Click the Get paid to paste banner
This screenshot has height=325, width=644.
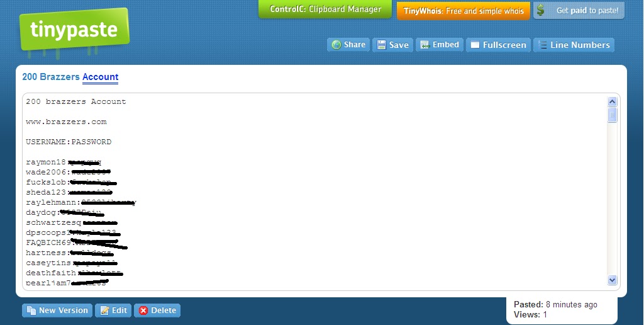click(x=579, y=11)
